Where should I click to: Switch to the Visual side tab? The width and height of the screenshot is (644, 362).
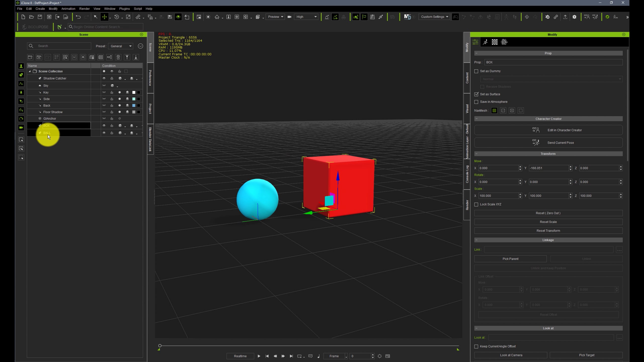467,109
